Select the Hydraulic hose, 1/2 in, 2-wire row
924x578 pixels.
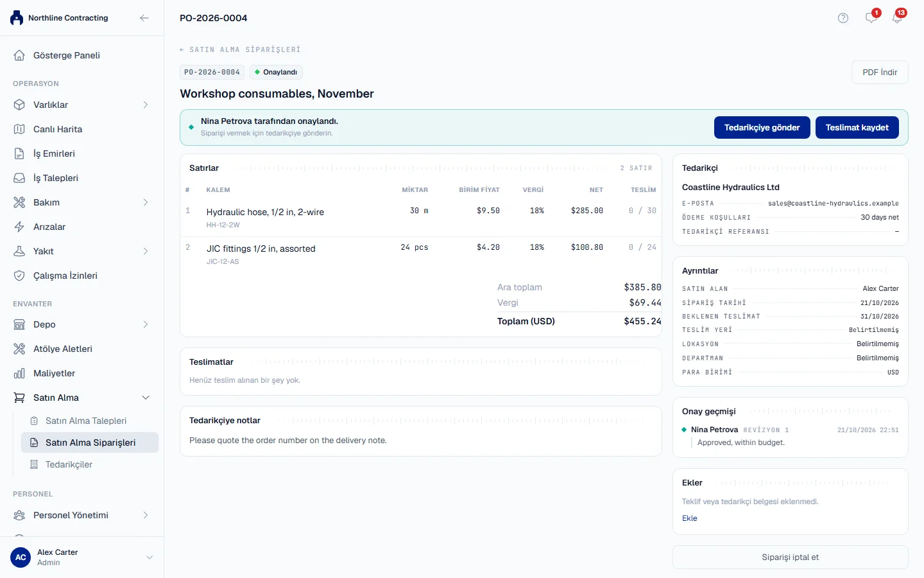click(421, 218)
